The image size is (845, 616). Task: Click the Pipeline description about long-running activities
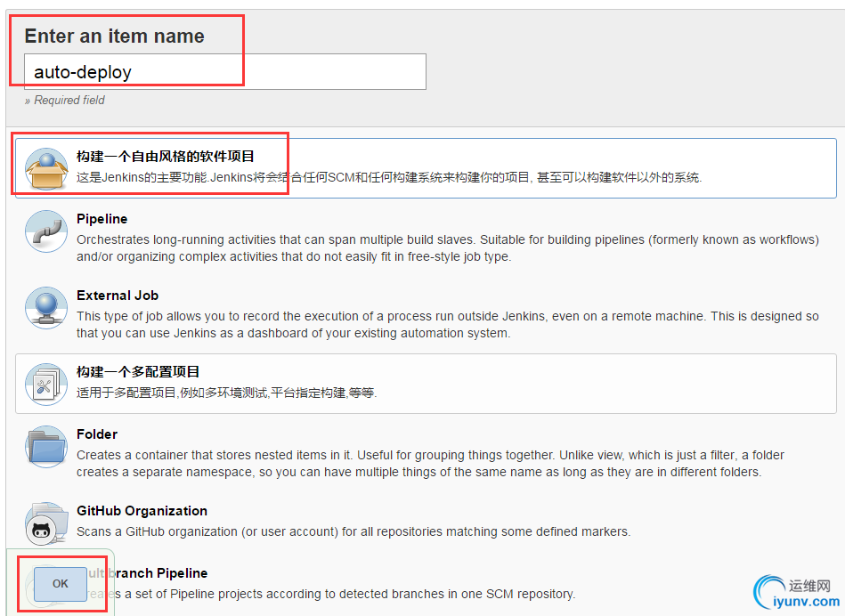(x=448, y=247)
